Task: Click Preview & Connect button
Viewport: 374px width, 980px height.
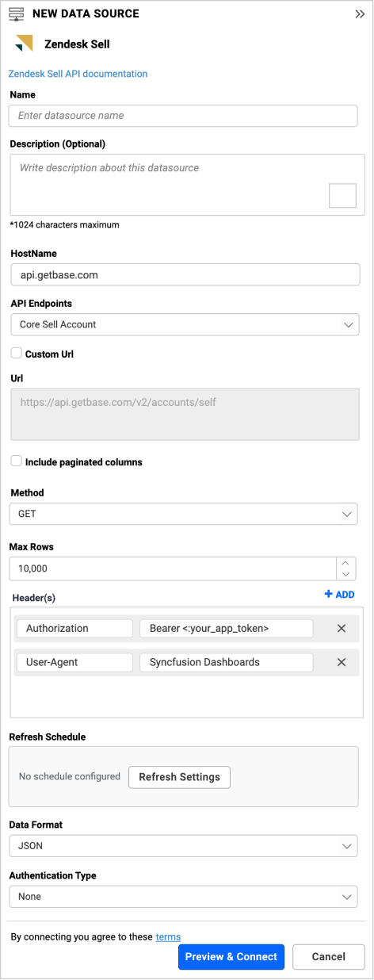Action: pos(231,957)
